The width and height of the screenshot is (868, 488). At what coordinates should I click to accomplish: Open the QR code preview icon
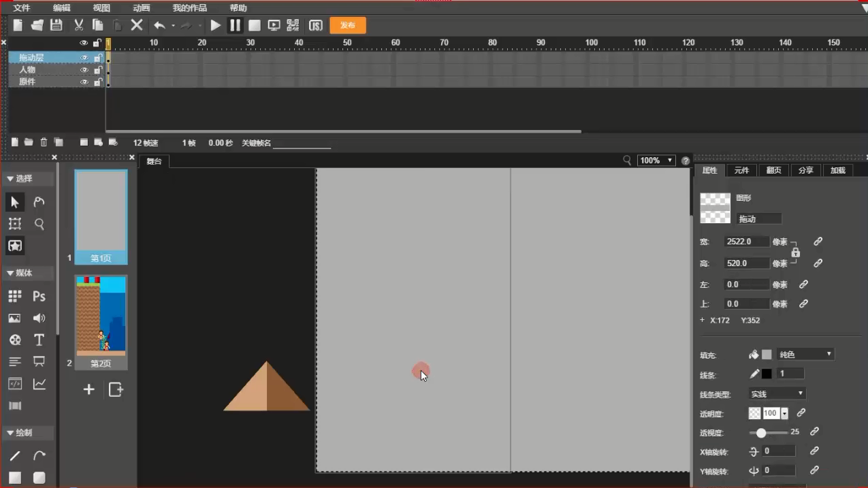[x=293, y=25]
